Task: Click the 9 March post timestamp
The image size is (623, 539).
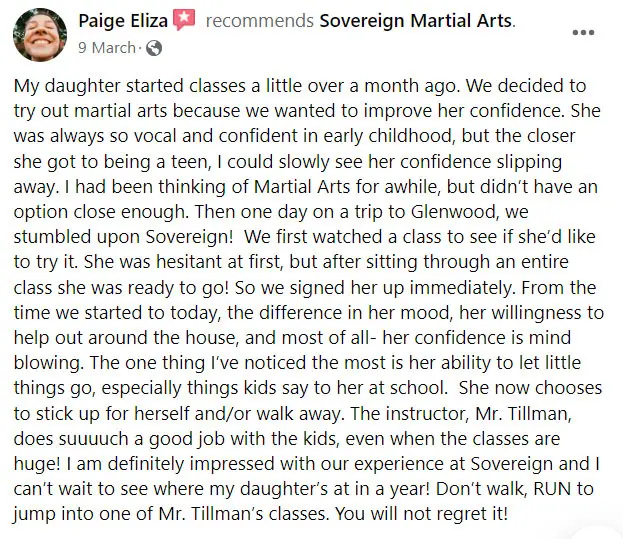Action: coord(105,47)
